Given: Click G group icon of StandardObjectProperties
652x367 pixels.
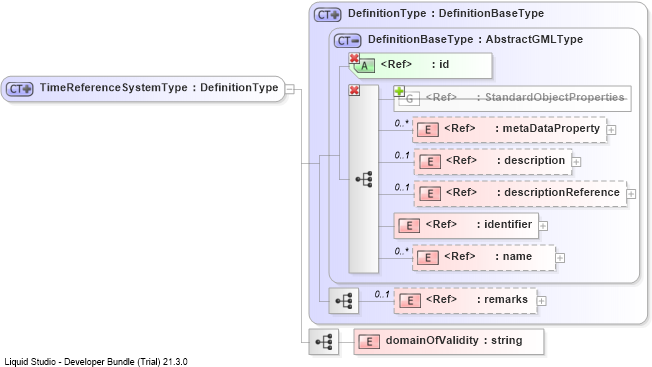Looking at the screenshot, I should [410, 99].
